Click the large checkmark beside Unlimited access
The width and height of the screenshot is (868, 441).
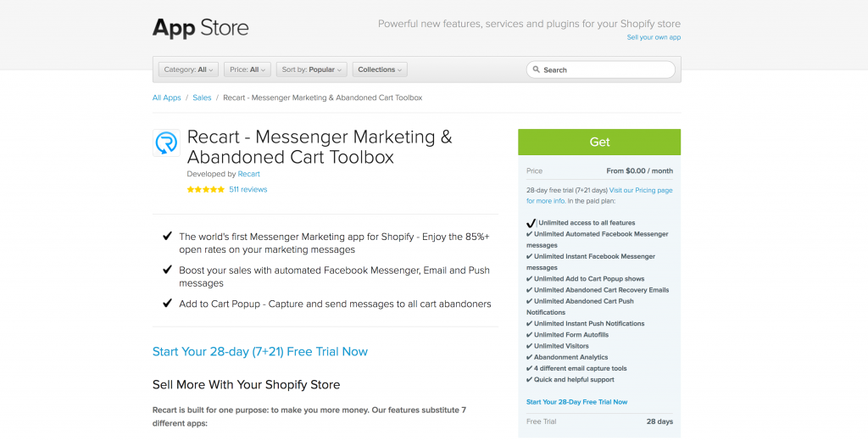click(531, 223)
